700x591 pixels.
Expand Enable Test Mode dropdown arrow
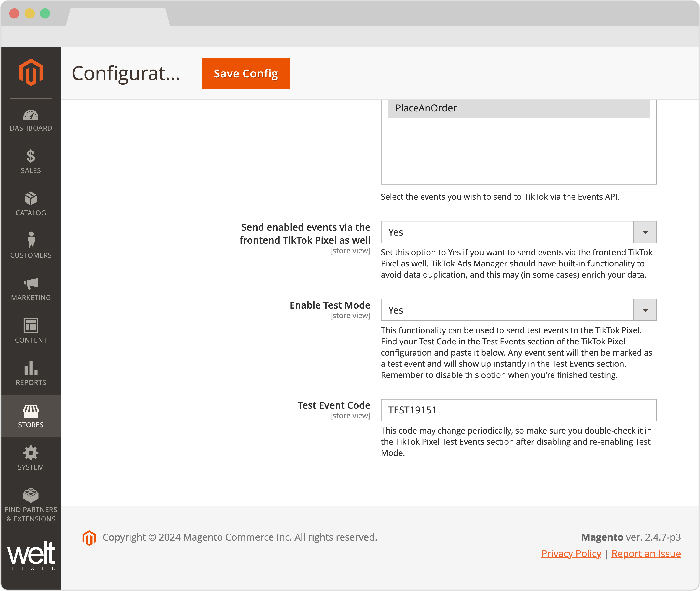[645, 310]
